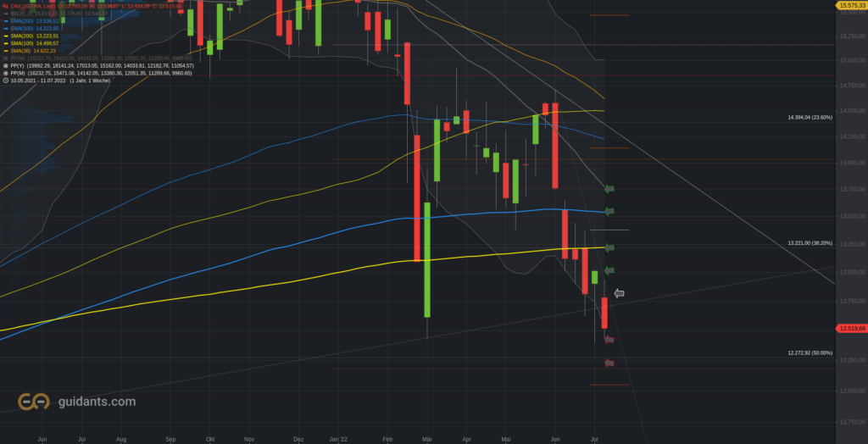Click the green arrow near the 13.000 level
Image resolution: width=868 pixels, height=444 pixels.
609,270
